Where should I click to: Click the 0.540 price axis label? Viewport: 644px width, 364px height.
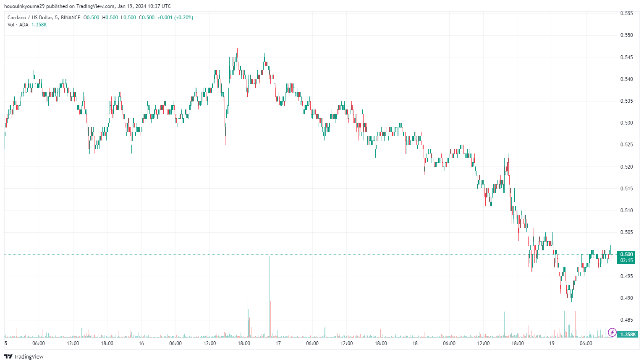coord(627,79)
